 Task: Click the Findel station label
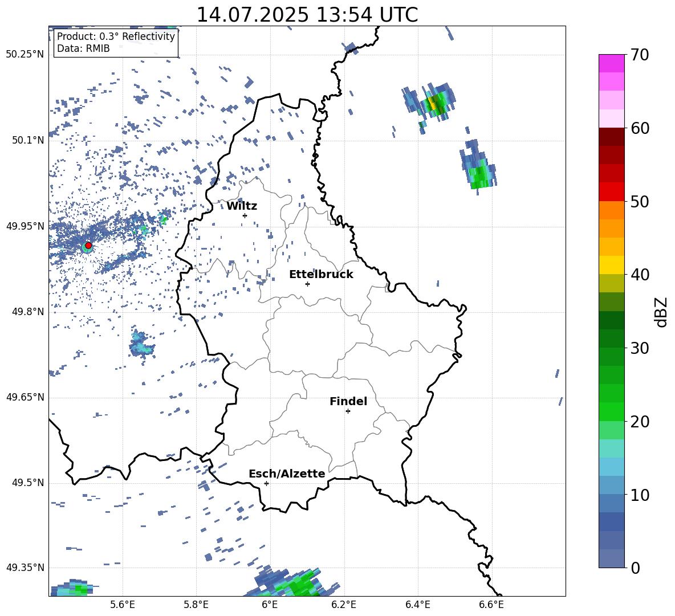point(348,401)
